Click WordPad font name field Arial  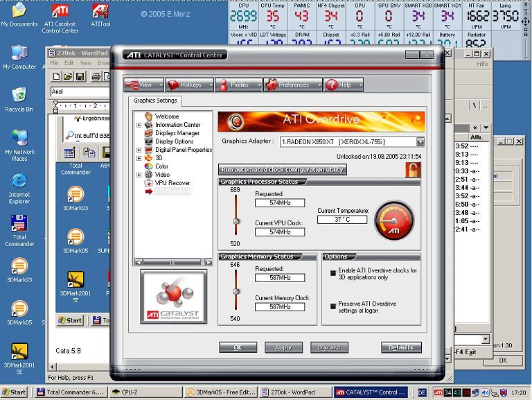[x=80, y=92]
